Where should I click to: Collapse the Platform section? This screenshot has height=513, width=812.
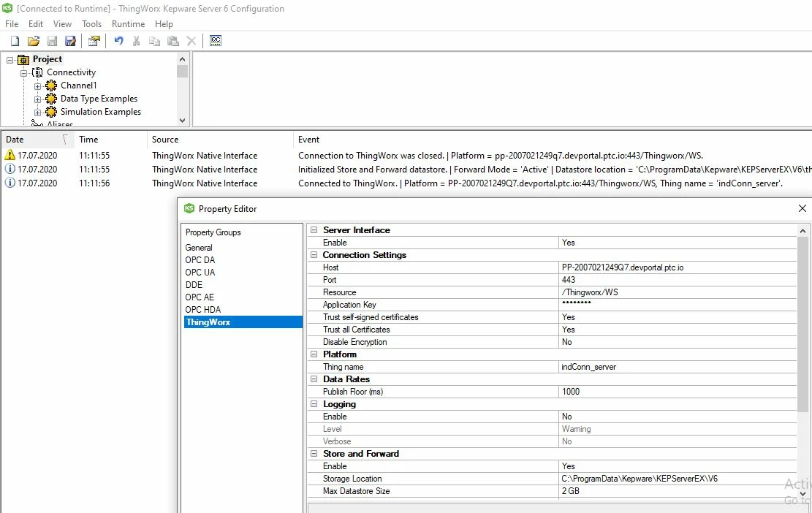click(314, 354)
